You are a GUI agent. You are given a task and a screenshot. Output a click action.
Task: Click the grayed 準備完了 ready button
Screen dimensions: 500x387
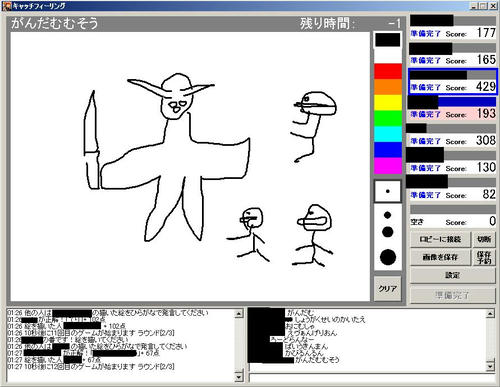(453, 295)
